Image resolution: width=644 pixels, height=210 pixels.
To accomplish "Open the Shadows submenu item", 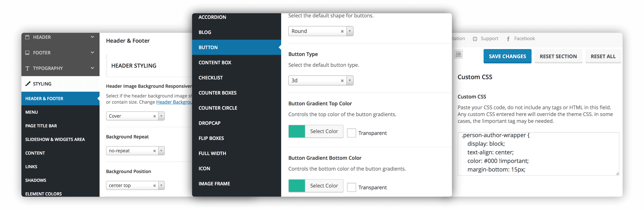I will tap(61, 180).
